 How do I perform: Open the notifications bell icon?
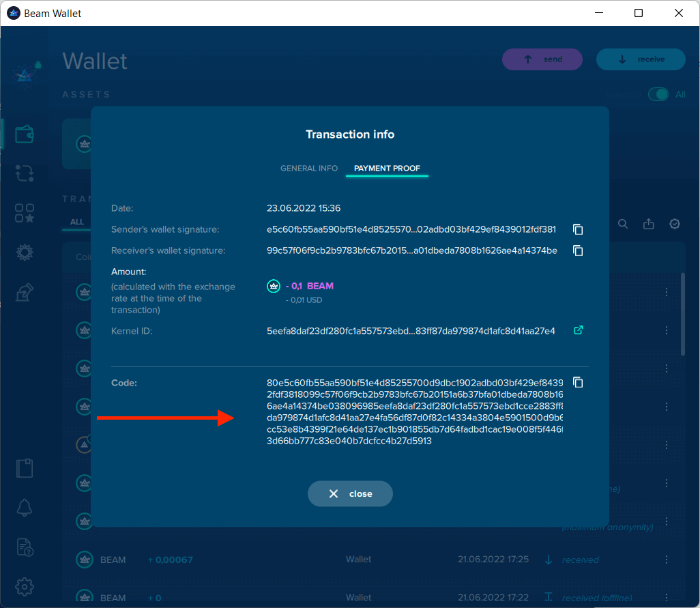(25, 507)
